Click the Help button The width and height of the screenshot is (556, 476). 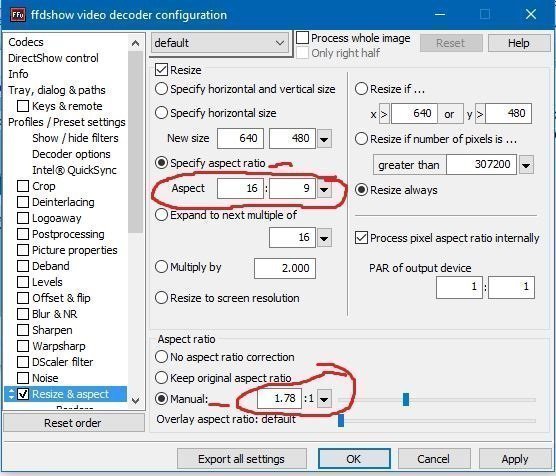click(x=518, y=43)
